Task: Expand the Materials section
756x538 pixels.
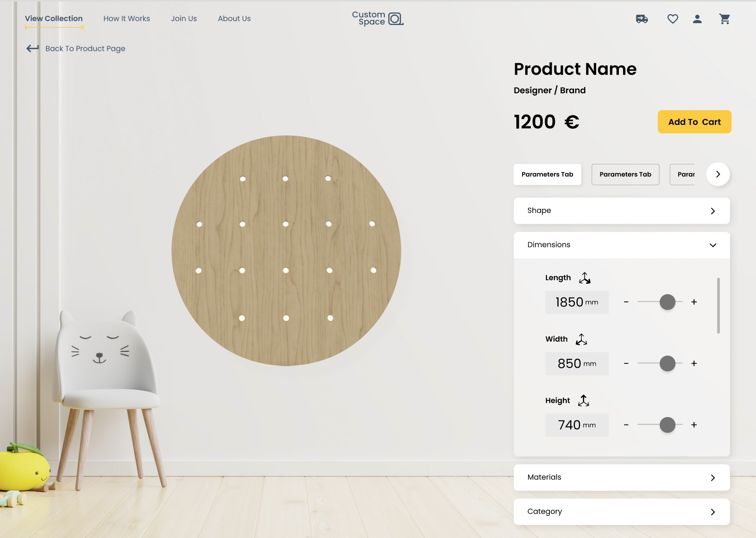Action: 622,477
